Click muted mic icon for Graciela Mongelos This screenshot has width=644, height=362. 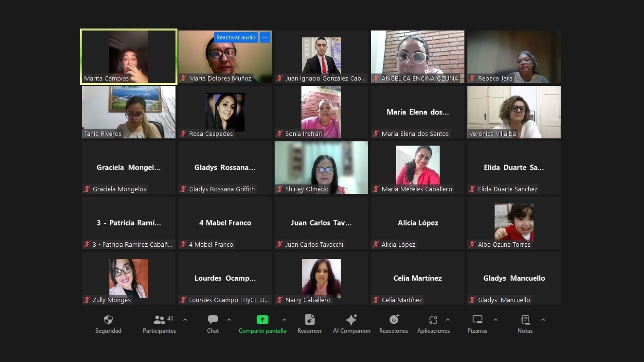[x=87, y=189]
